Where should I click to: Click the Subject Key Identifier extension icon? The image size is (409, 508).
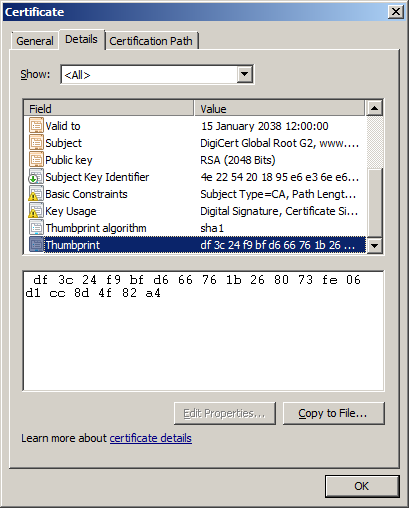pyautogui.click(x=36, y=177)
